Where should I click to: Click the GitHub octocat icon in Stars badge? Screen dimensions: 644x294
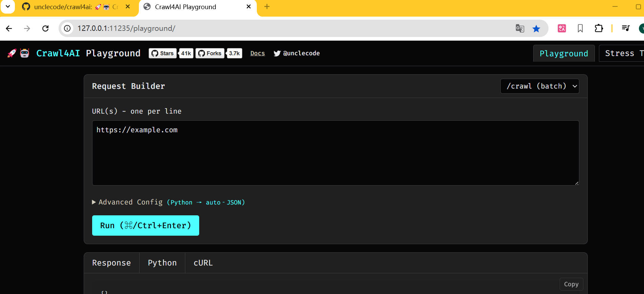(155, 53)
